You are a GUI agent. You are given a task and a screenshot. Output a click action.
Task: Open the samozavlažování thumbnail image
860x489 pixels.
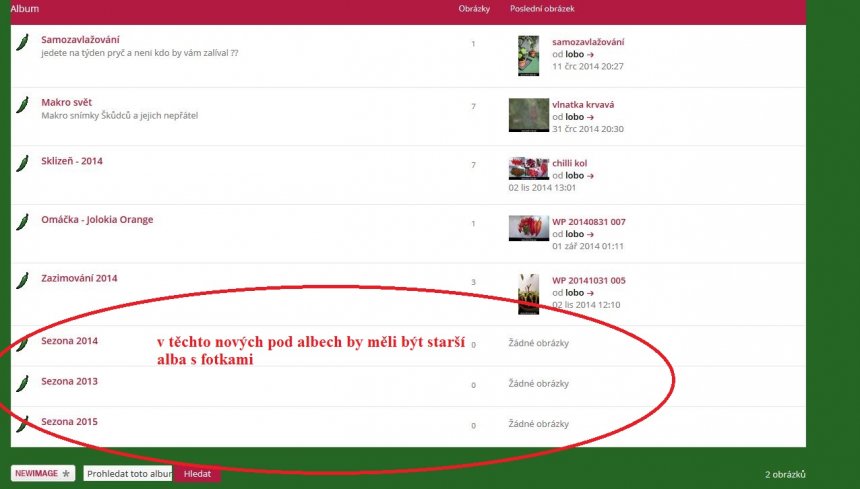[528, 56]
